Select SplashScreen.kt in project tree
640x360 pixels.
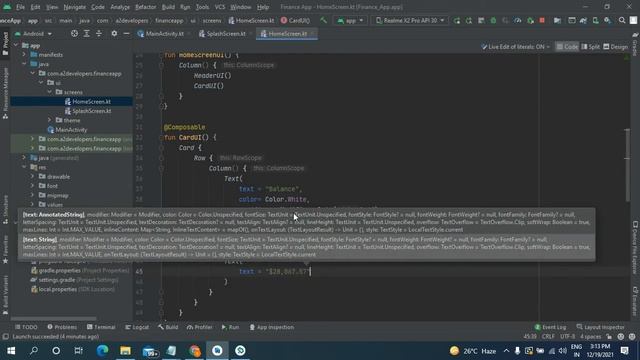[88, 111]
